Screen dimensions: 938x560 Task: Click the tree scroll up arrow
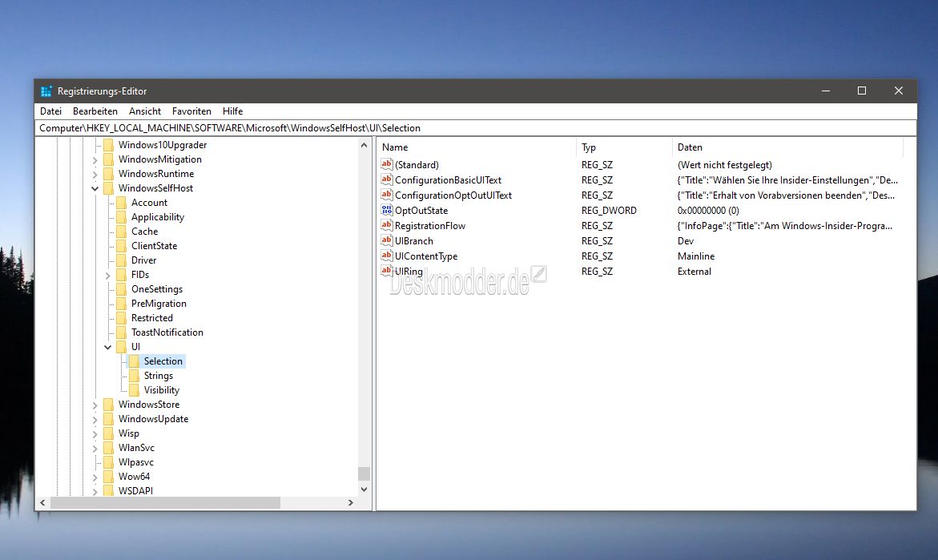coord(364,145)
